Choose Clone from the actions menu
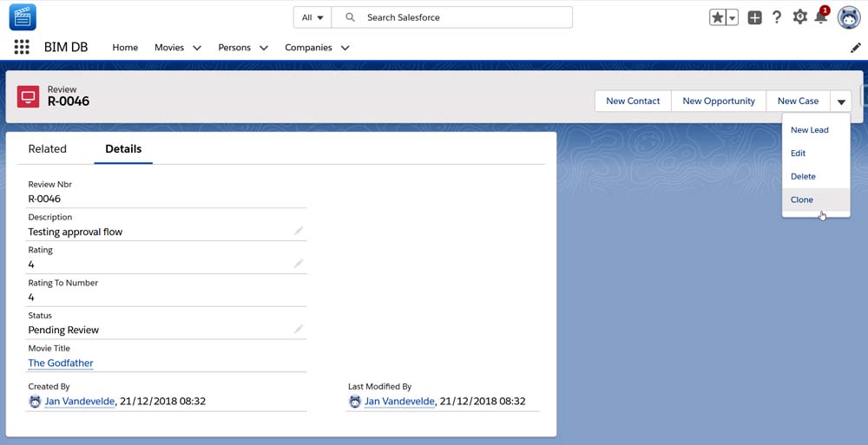Image resolution: width=868 pixels, height=445 pixels. 816,200
